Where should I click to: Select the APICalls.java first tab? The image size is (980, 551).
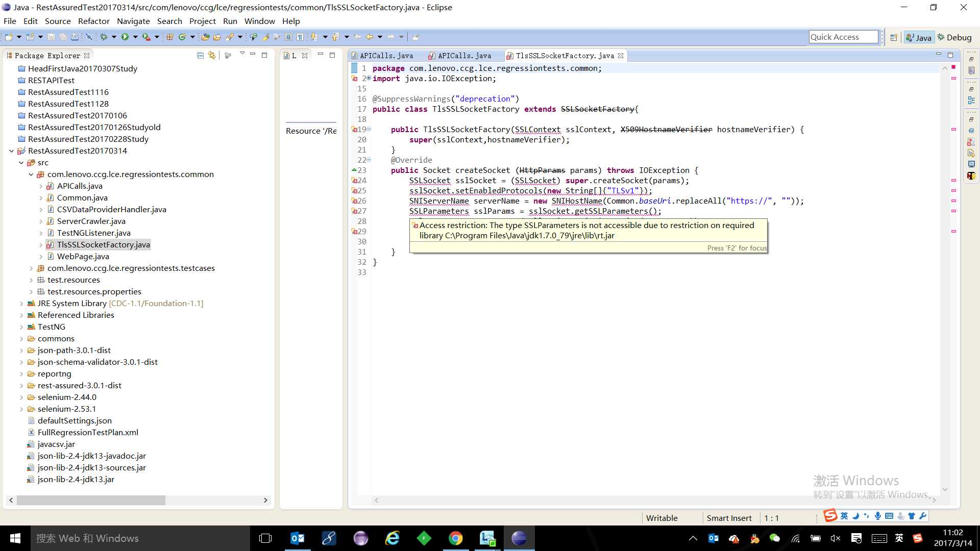coord(386,56)
